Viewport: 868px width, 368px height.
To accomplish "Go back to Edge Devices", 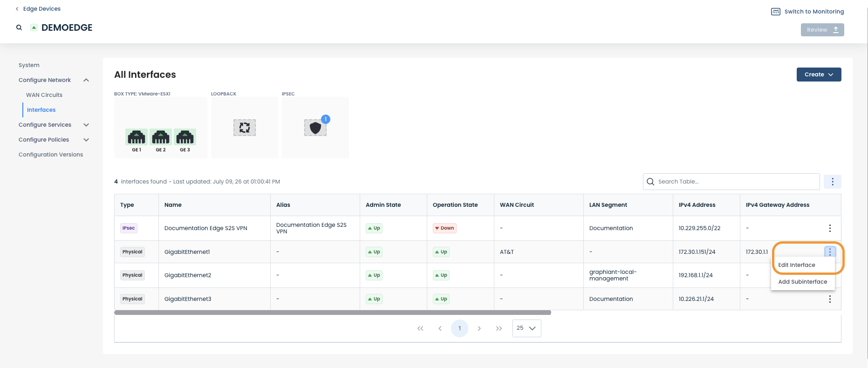I will coord(42,9).
